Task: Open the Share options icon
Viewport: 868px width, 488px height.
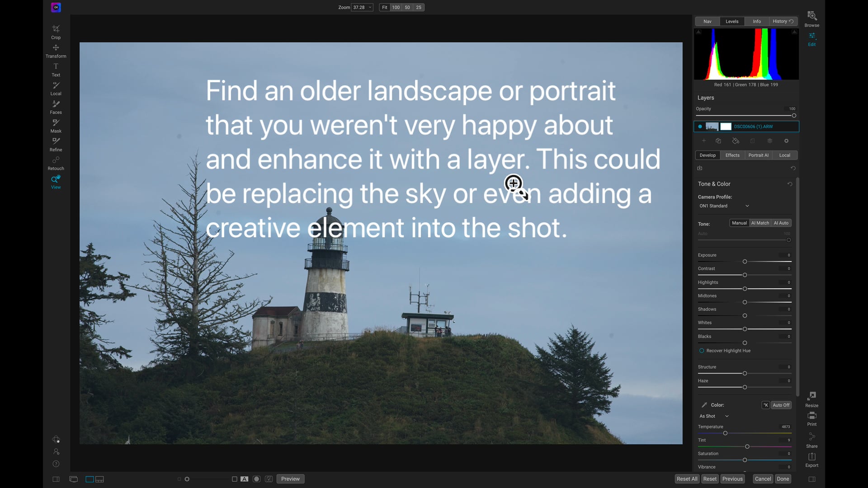Action: click(x=811, y=440)
